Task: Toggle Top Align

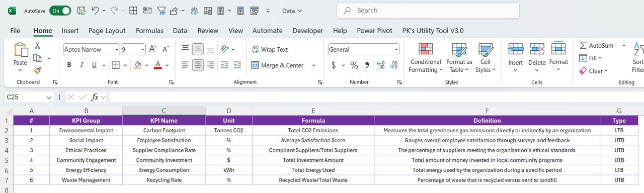Action: (185, 49)
